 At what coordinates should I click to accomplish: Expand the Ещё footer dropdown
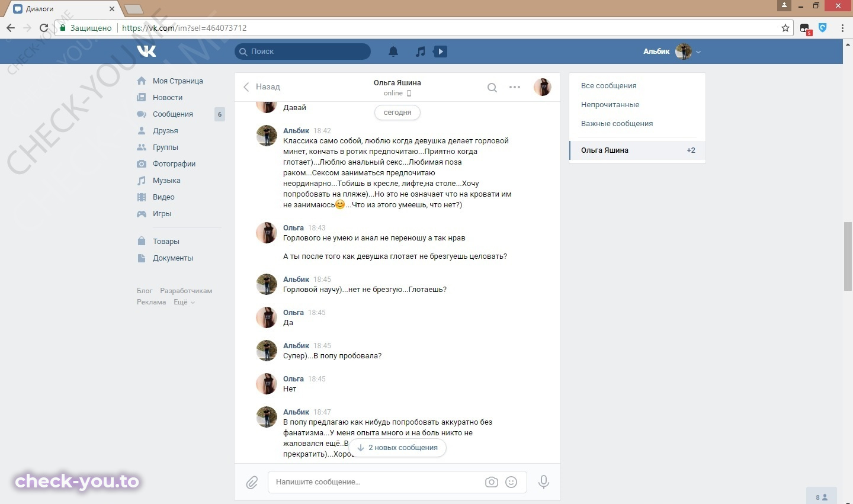click(184, 302)
